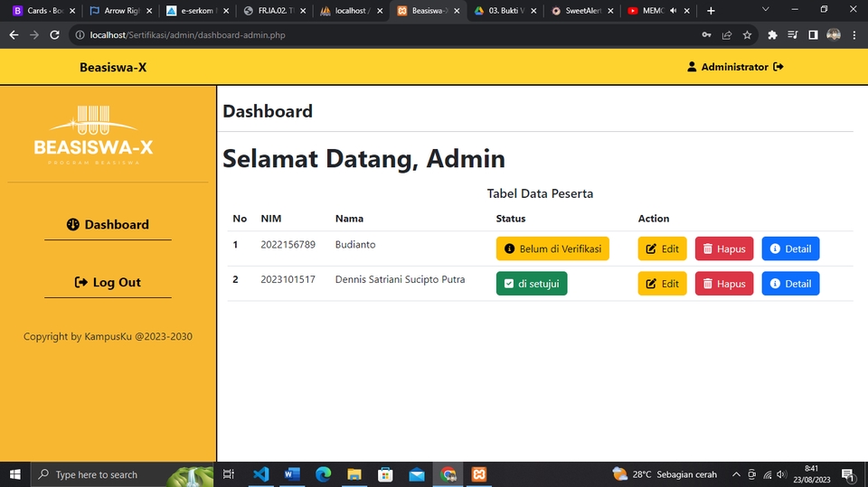The width and height of the screenshot is (868, 487).
Task: Click the address bar URL field
Action: tap(388, 35)
